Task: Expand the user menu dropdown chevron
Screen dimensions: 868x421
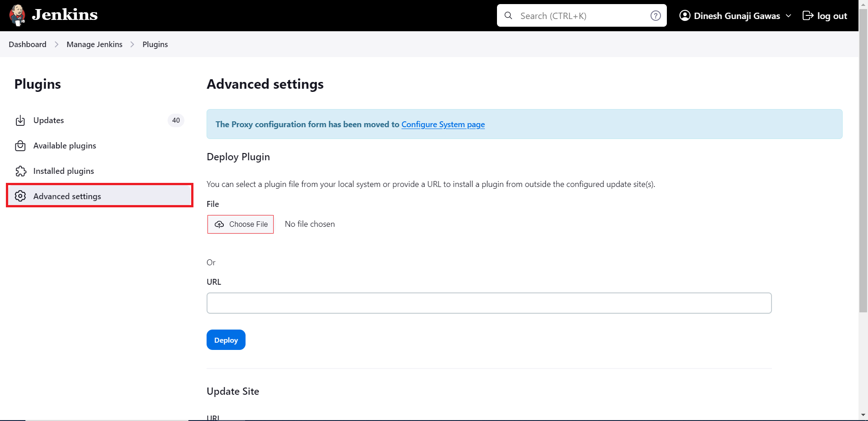Action: (788, 16)
